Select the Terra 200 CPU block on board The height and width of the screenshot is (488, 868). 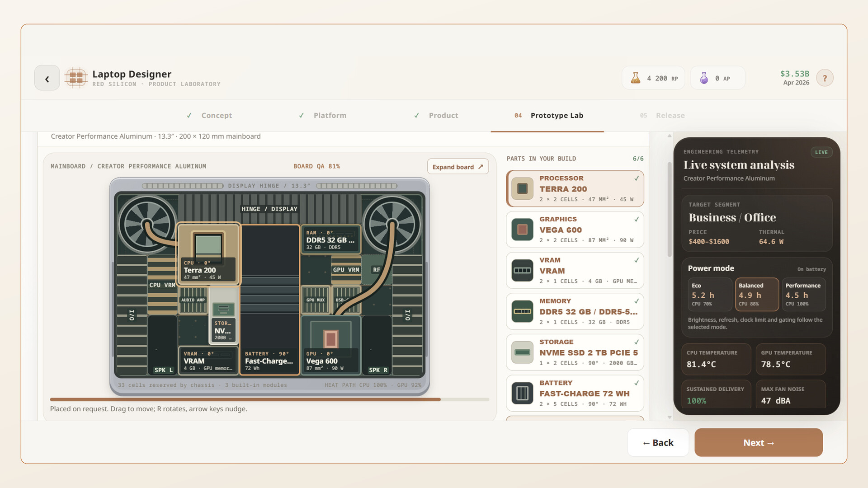(208, 254)
